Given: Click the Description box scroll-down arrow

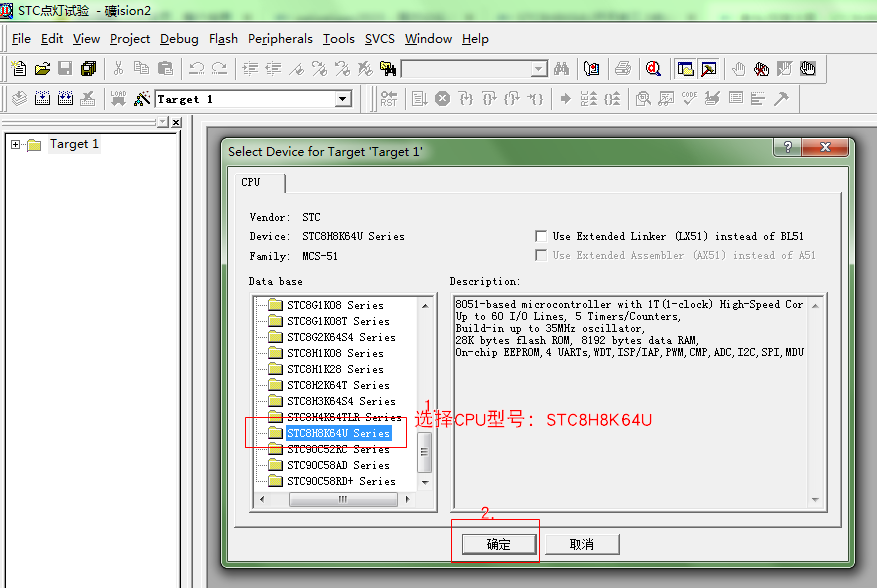Looking at the screenshot, I should click(x=815, y=500).
